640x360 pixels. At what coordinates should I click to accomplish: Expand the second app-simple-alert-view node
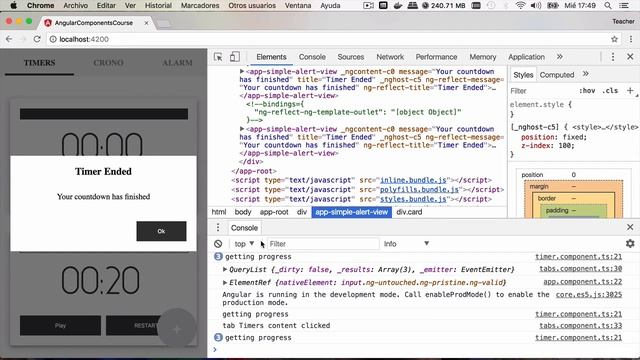[x=242, y=129]
